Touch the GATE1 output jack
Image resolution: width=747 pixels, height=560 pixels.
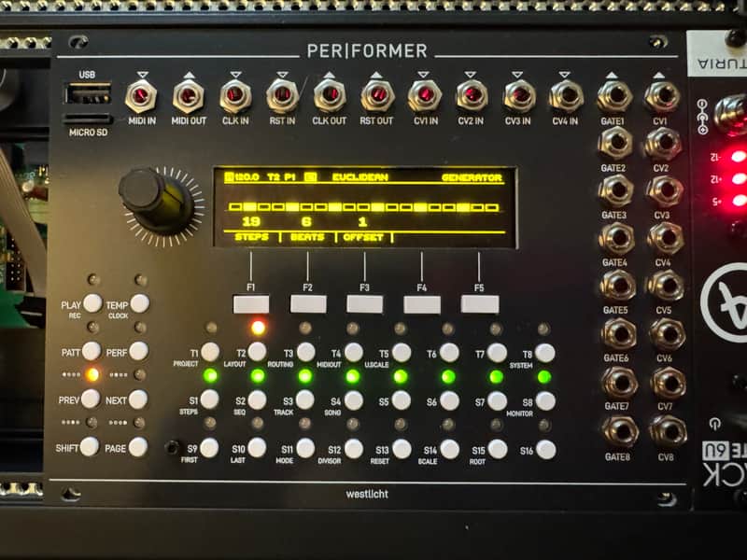click(x=614, y=96)
